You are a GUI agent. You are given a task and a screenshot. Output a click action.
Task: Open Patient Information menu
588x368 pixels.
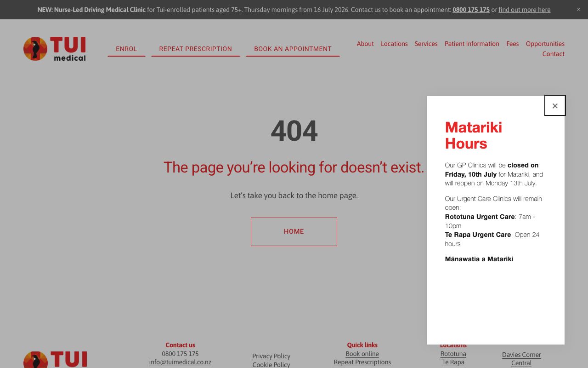tap(472, 44)
